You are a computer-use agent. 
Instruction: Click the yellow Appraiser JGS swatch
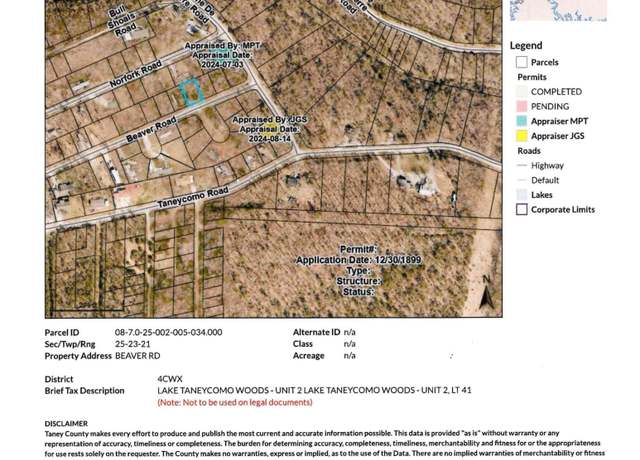pyautogui.click(x=522, y=136)
